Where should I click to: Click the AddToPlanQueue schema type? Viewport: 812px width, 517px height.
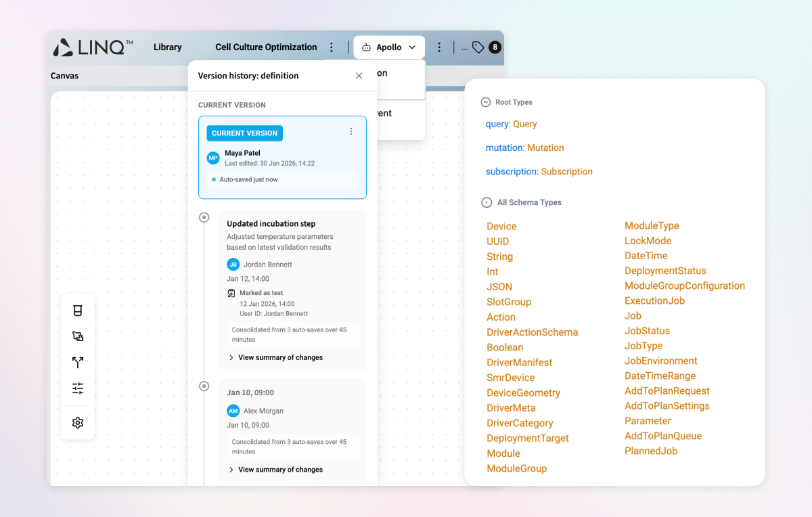click(663, 436)
